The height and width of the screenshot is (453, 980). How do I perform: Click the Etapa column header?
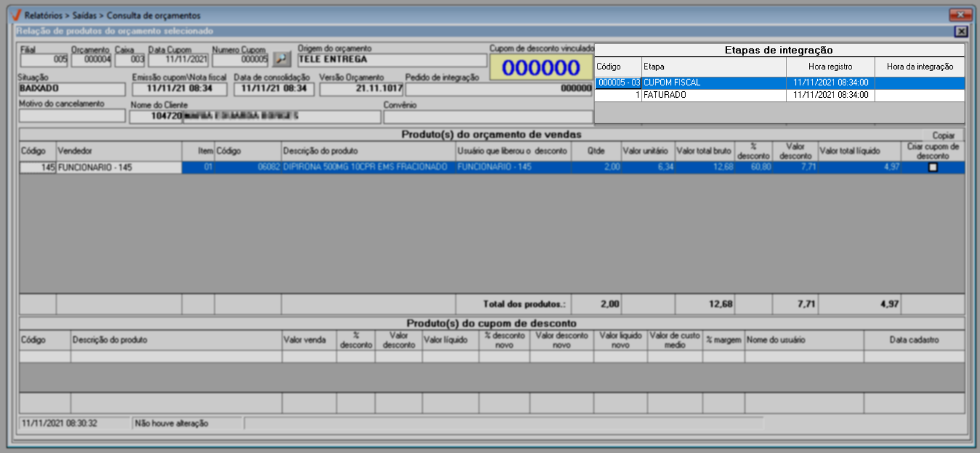713,67
